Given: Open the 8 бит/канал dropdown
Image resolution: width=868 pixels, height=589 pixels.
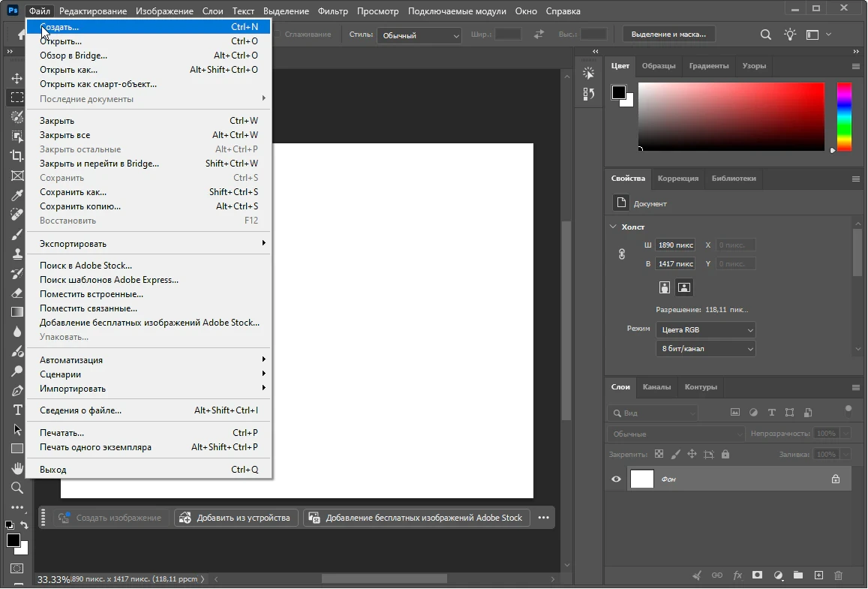Looking at the screenshot, I should point(706,349).
